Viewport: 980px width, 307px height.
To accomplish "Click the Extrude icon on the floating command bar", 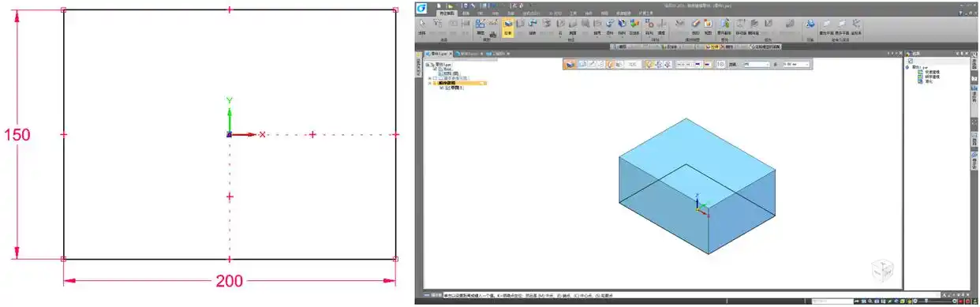I will (x=569, y=64).
